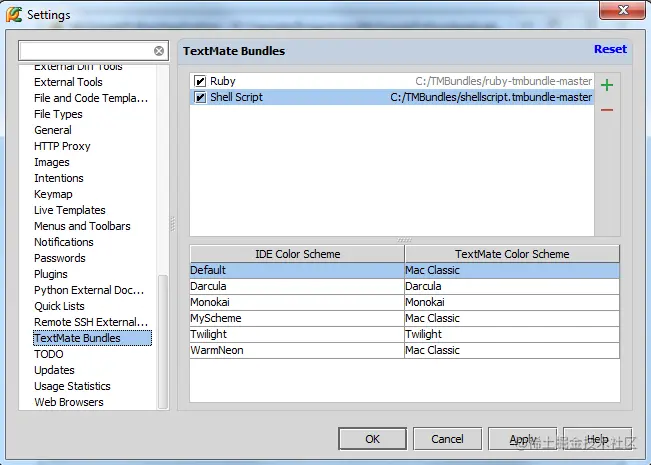Screen dimensions: 651x465
Task: Click TextMate Color Scheme column header
Action: [512, 254]
